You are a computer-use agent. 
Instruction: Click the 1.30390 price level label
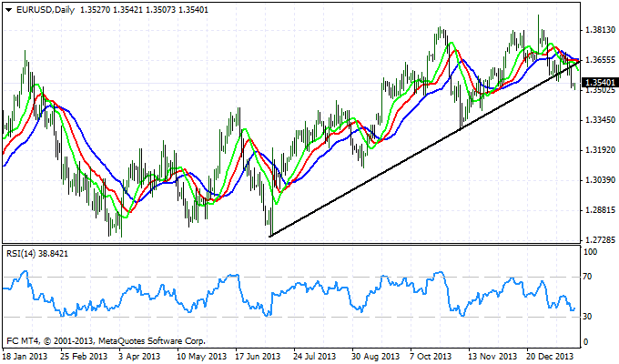click(x=600, y=180)
